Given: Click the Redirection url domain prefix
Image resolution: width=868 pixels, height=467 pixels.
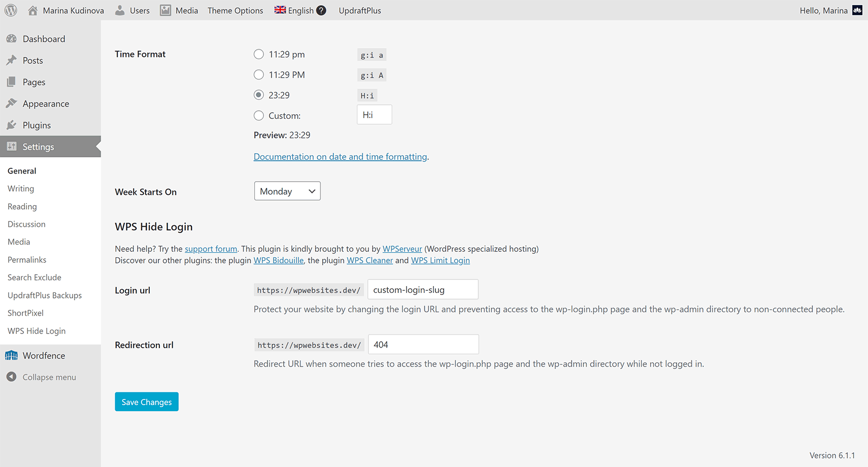Looking at the screenshot, I should 309,345.
